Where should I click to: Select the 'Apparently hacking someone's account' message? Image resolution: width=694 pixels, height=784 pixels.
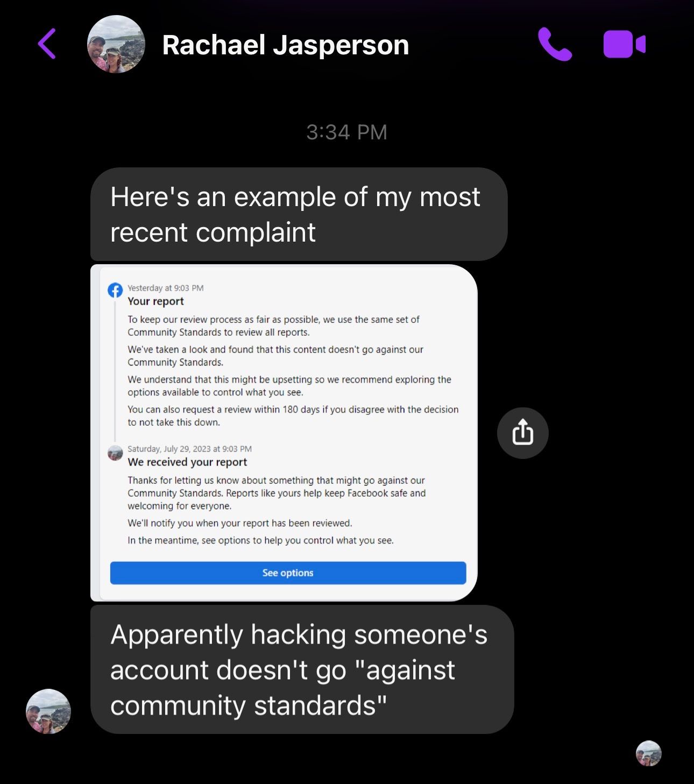tap(302, 669)
